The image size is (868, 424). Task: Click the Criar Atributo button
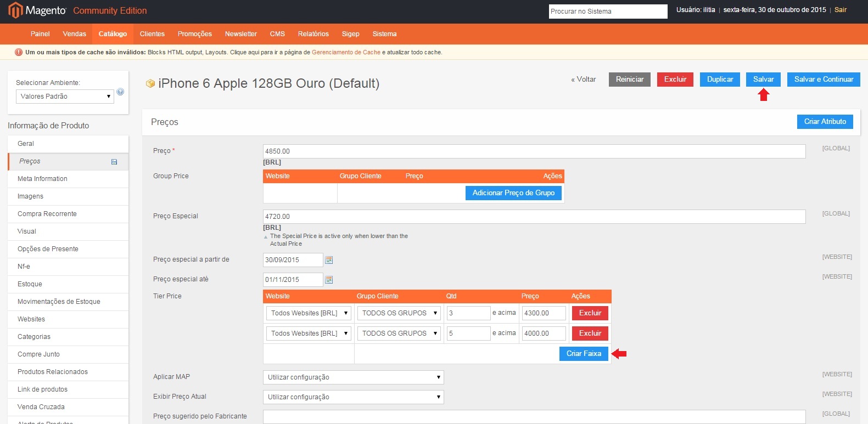825,122
